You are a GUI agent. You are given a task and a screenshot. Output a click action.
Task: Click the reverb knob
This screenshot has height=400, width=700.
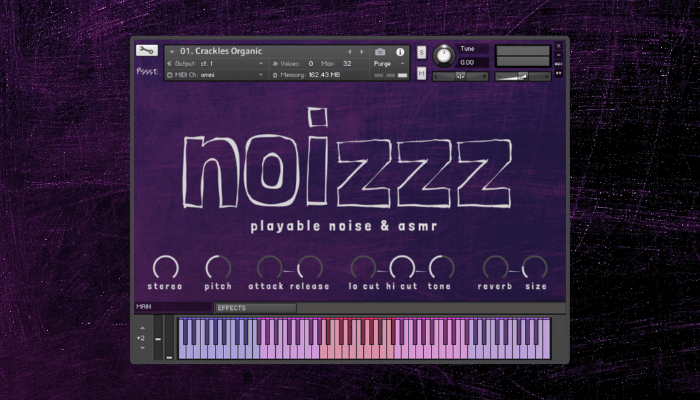(x=494, y=267)
